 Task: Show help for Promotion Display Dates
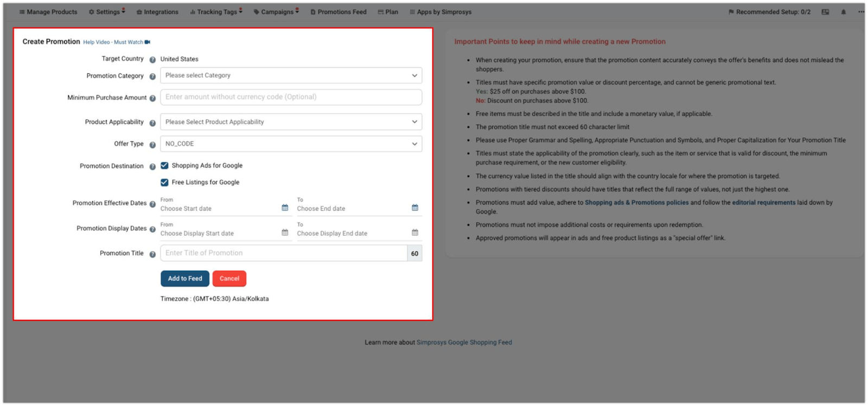(152, 229)
